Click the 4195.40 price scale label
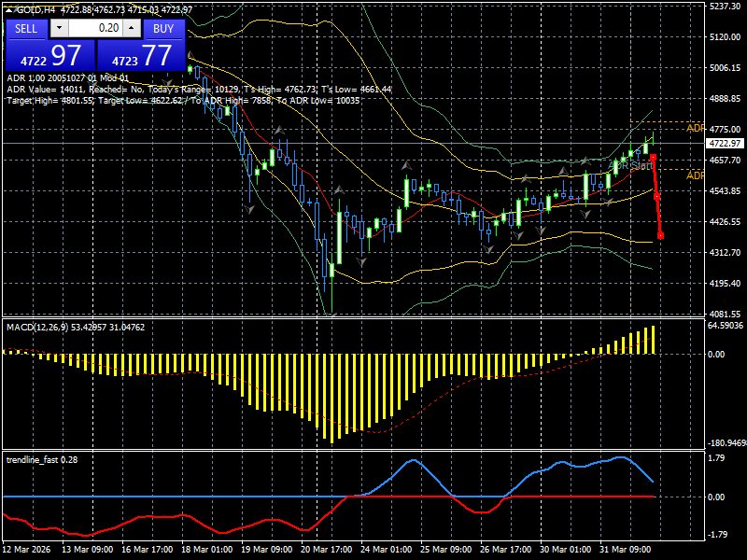 (x=725, y=284)
